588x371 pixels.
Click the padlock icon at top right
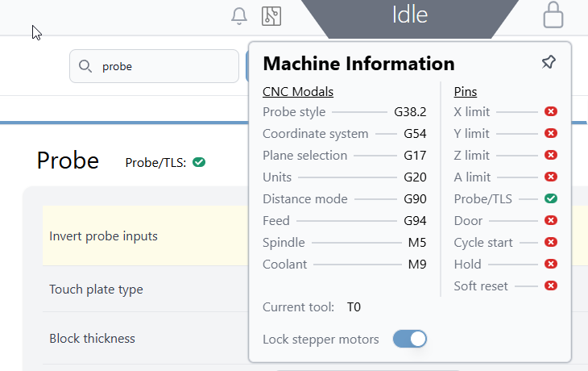coord(553,15)
